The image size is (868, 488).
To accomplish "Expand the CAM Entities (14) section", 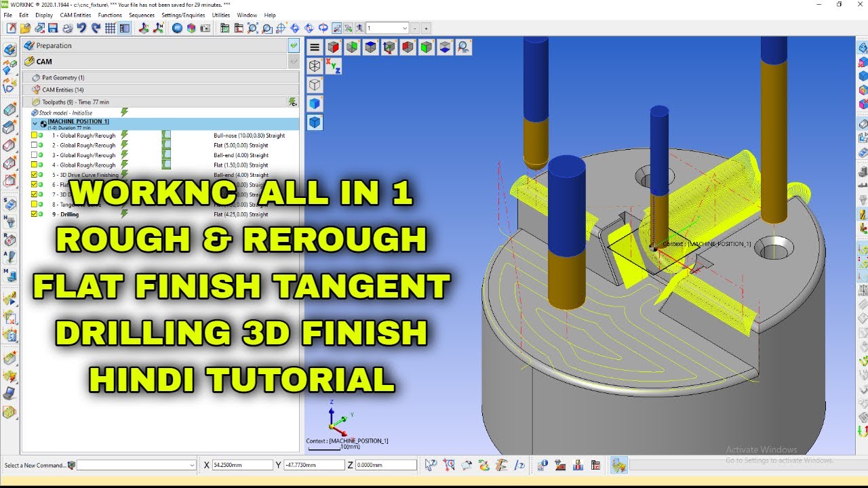I will click(161, 89).
